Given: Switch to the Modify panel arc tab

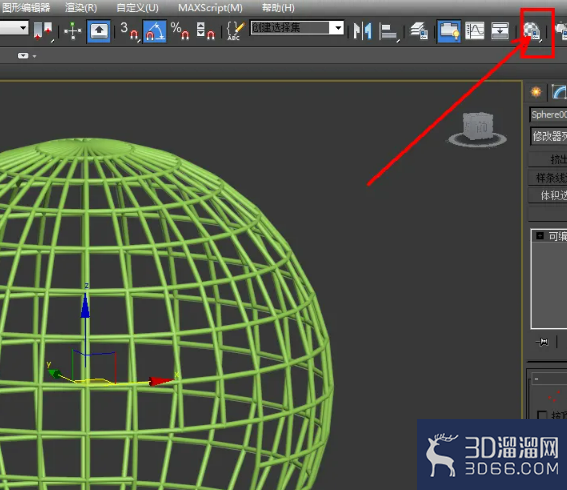Looking at the screenshot, I should 559,92.
